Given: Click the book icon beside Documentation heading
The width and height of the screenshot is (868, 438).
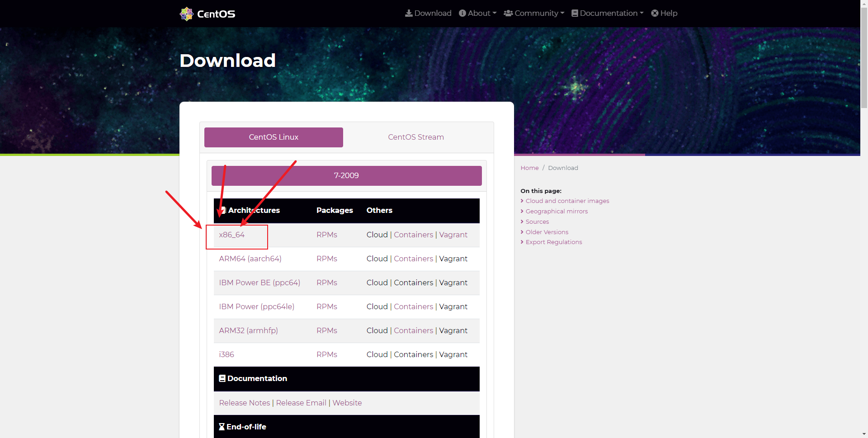Looking at the screenshot, I should point(222,378).
